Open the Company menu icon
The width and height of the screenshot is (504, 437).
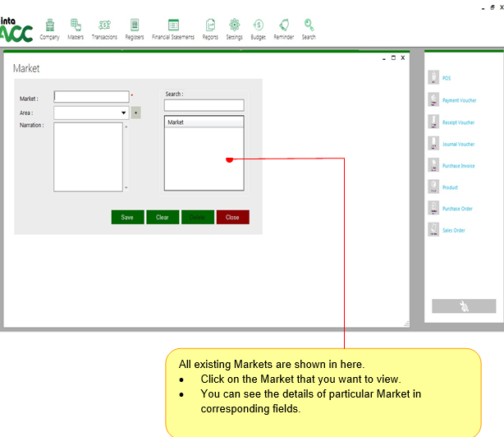click(x=49, y=25)
